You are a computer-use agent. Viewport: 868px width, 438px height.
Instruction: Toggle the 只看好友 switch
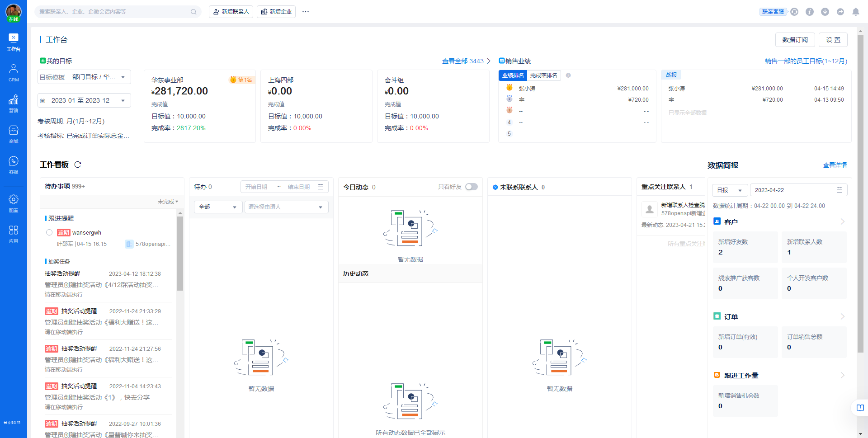coord(471,187)
